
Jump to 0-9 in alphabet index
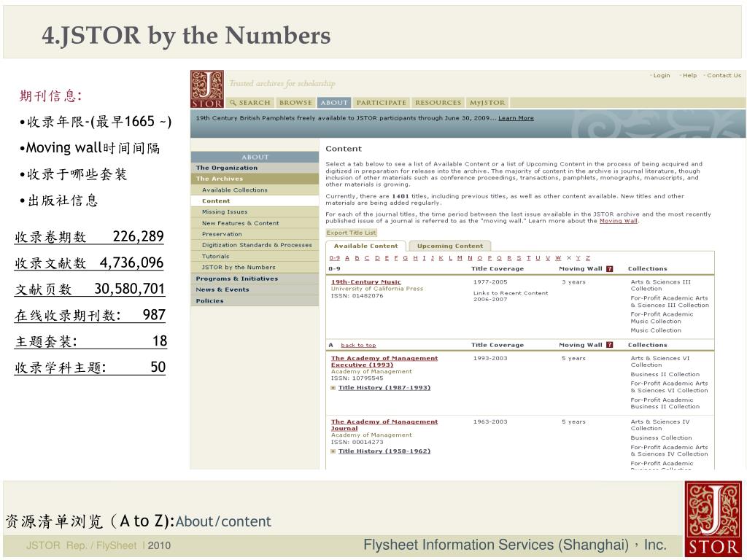coord(334,258)
